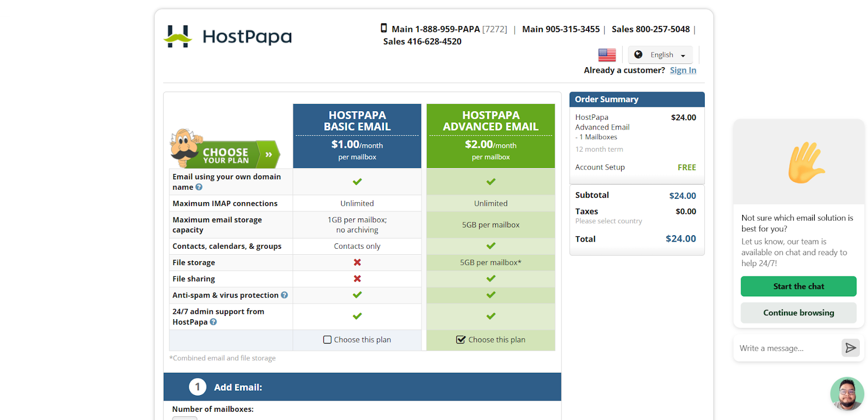
Task: Click the File storage row label
Action: 194,262
